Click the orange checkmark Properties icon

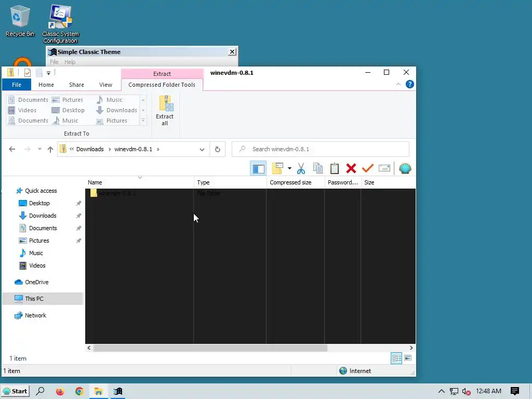click(367, 168)
